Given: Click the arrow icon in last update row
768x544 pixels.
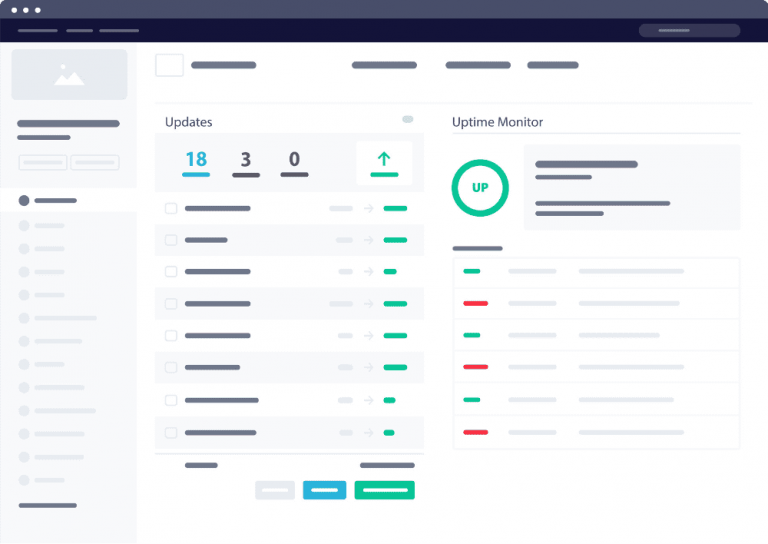Looking at the screenshot, I should (369, 433).
